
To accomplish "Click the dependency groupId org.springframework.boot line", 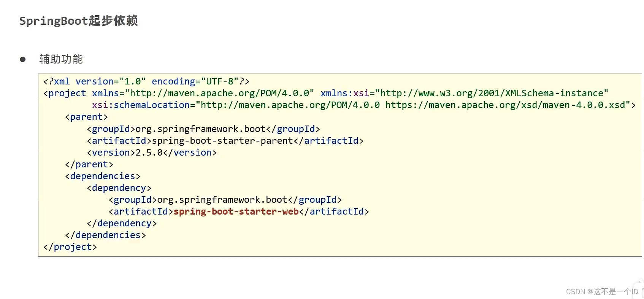I will 225,200.
